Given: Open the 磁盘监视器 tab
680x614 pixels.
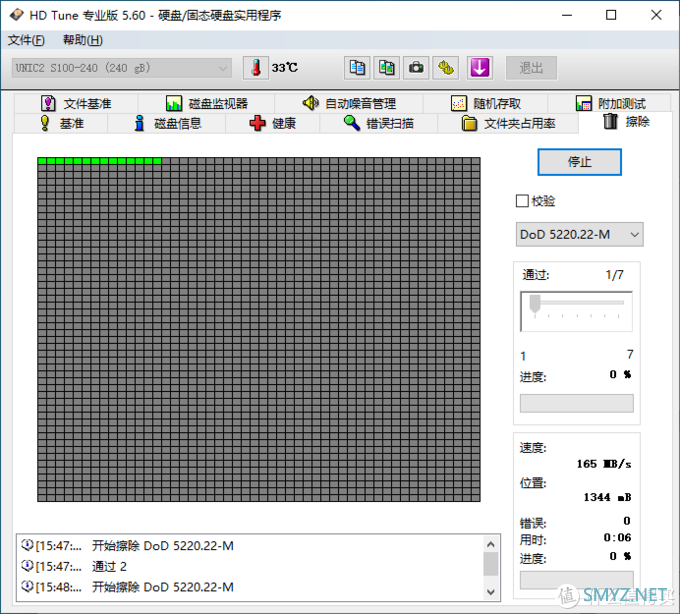Looking at the screenshot, I should tap(207, 103).
